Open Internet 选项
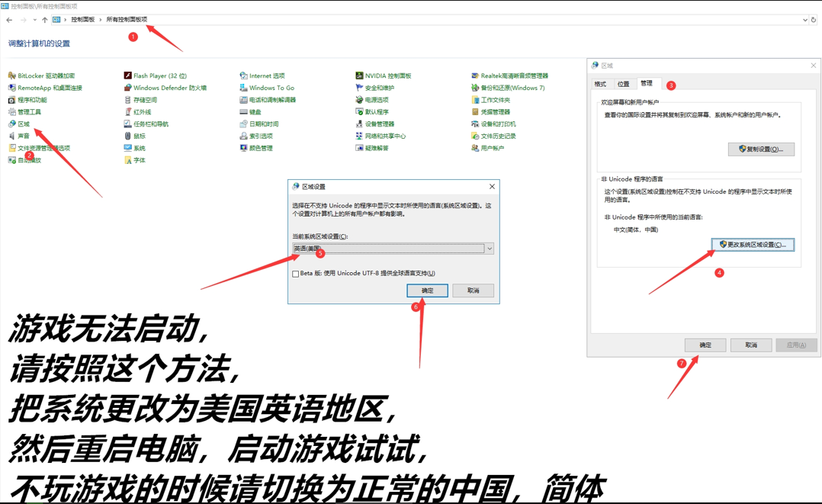 [266, 76]
